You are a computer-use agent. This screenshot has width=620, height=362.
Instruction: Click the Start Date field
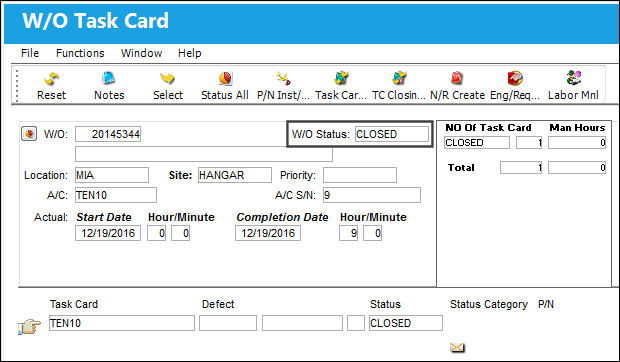[x=108, y=233]
